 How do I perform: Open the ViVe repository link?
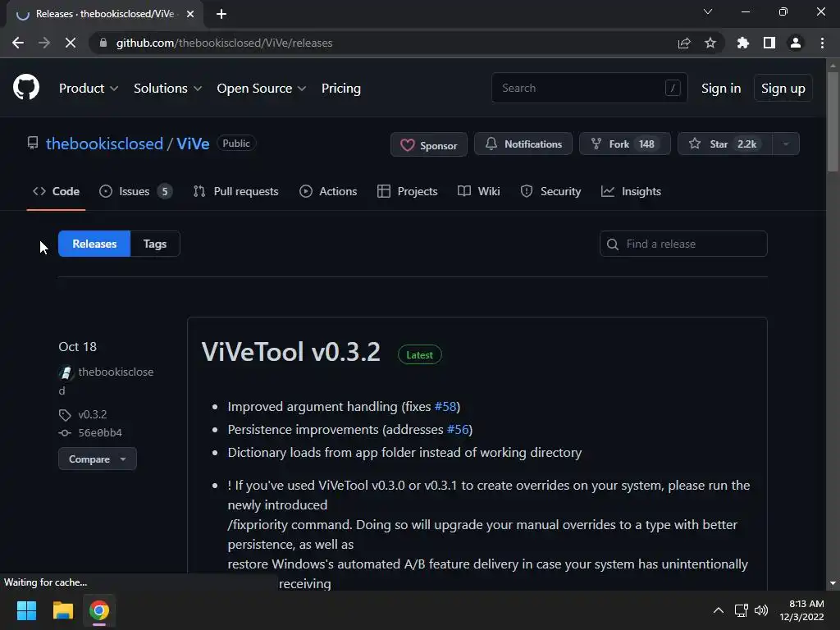click(x=193, y=144)
